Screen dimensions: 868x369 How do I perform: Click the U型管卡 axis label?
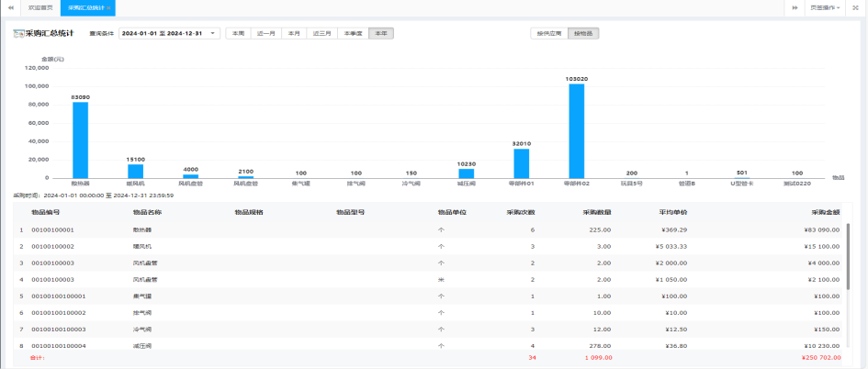pyautogui.click(x=742, y=183)
